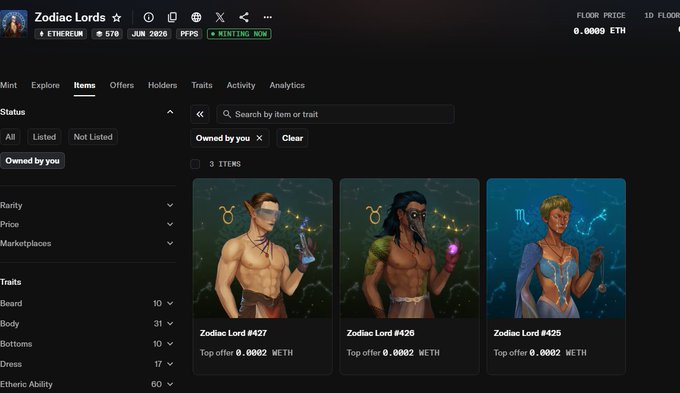Viewport: 680px width, 393px height.
Task: Click the MINTING NOW badge
Action: pyautogui.click(x=239, y=34)
